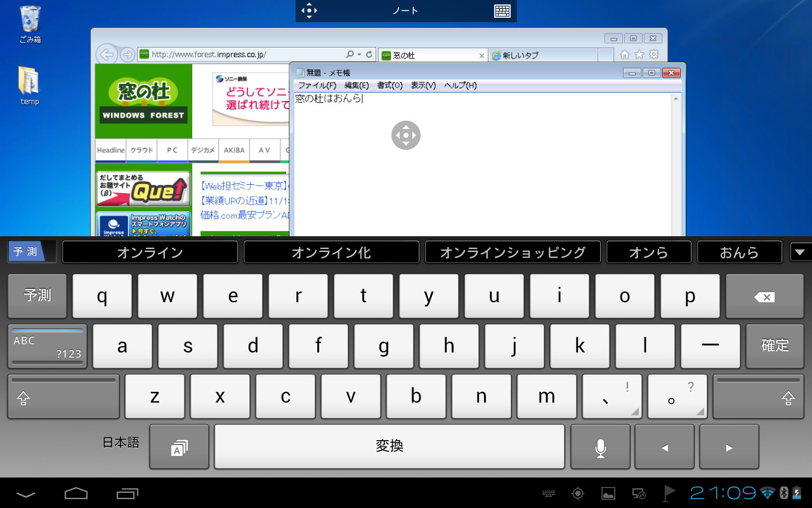Toggle the 予測 prediction key

37,296
